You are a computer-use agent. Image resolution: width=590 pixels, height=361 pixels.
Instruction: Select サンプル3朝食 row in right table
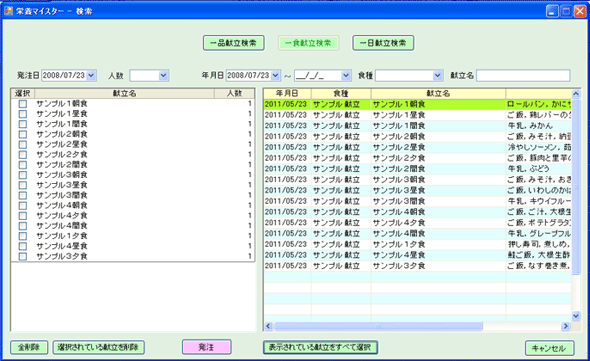pos(417,180)
